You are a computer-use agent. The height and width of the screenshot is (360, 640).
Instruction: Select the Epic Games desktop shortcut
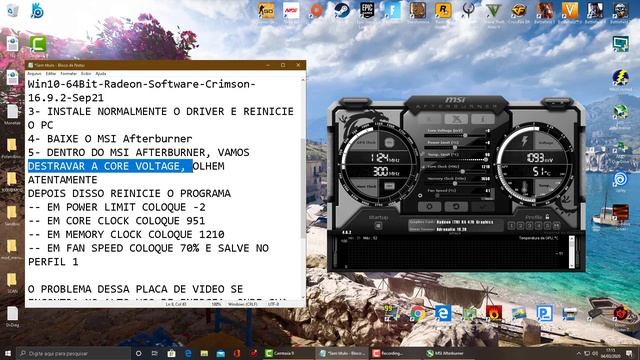[x=367, y=11]
